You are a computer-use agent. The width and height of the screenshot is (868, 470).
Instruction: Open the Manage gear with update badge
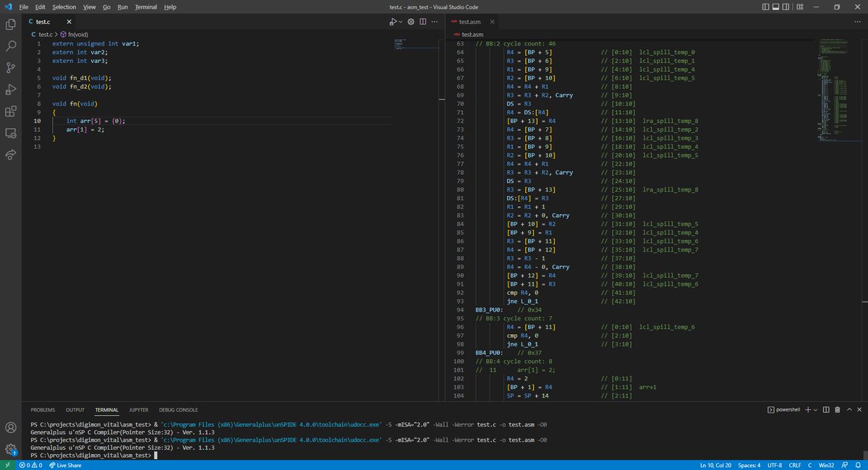pyautogui.click(x=11, y=449)
